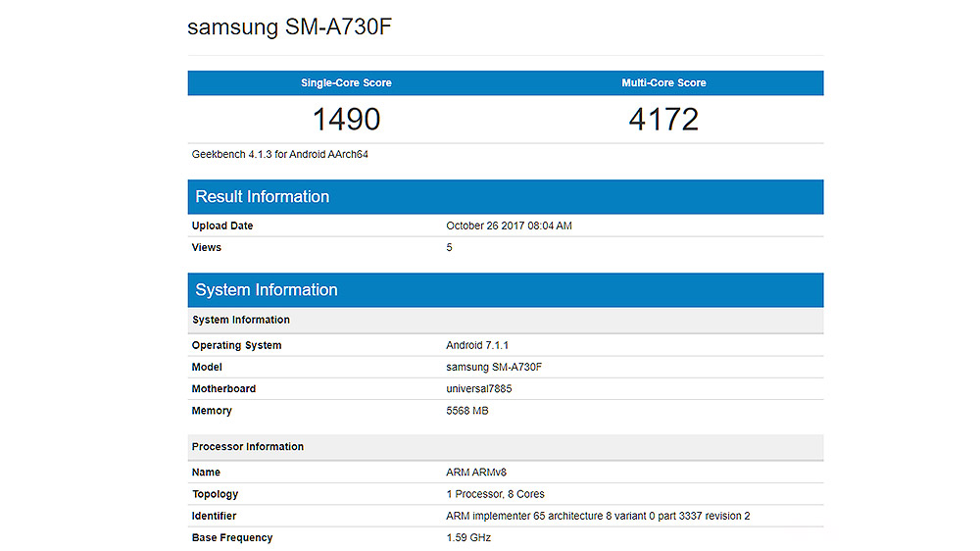Viewport: 980px width, 551px height.
Task: Select the '1 Processor, 8 Cores' value
Action: [x=496, y=494]
